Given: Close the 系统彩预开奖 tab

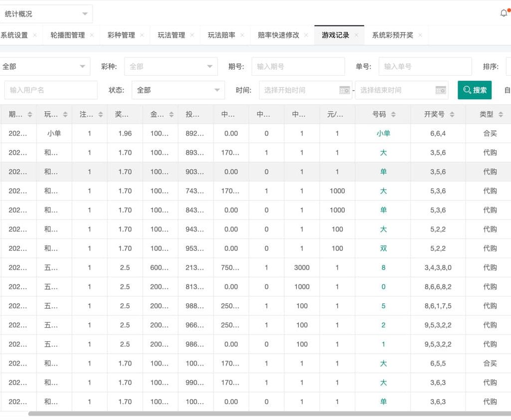Looking at the screenshot, I should (x=420, y=35).
